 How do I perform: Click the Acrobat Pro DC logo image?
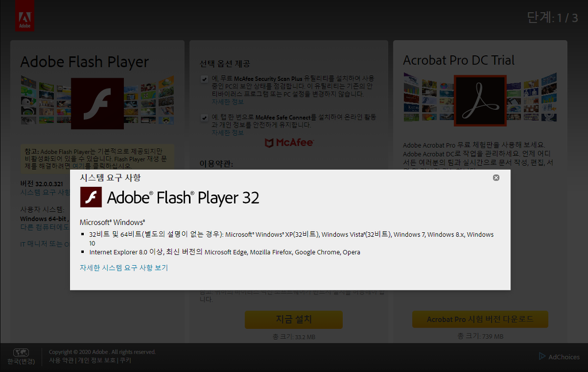[x=480, y=100]
